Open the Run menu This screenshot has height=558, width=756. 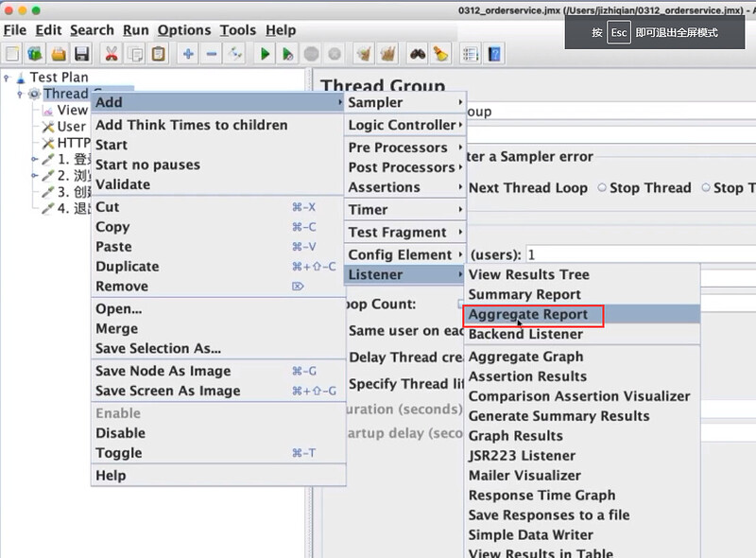click(x=136, y=30)
